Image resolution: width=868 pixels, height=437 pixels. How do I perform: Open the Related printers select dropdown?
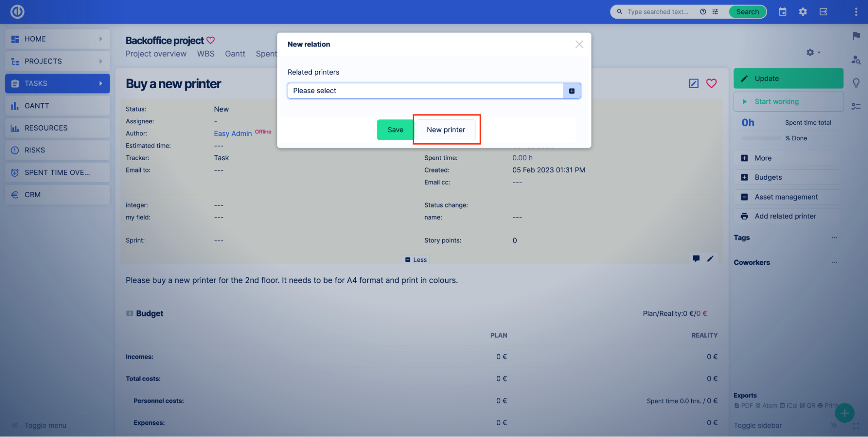pos(425,91)
